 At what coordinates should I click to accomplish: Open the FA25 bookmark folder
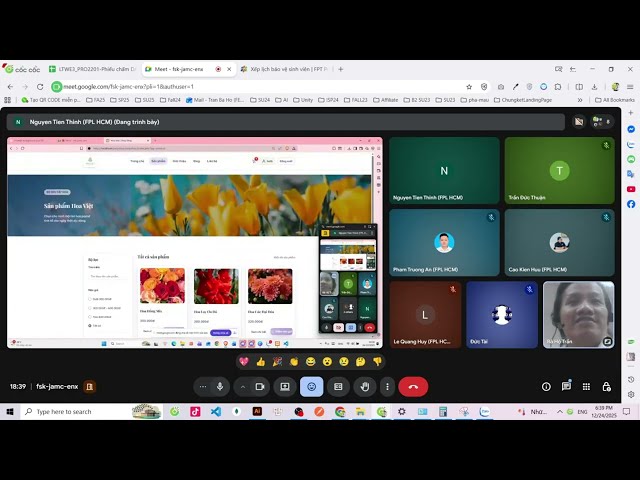click(96, 100)
